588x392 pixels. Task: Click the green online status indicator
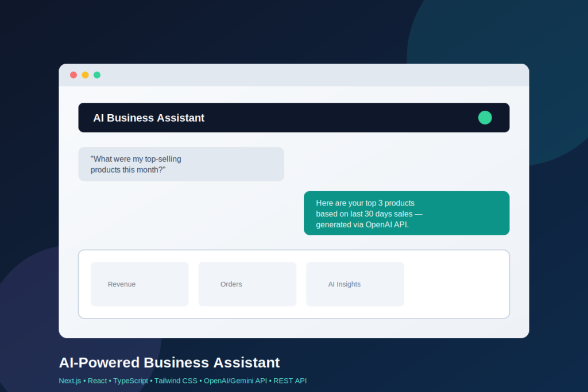pyautogui.click(x=485, y=118)
